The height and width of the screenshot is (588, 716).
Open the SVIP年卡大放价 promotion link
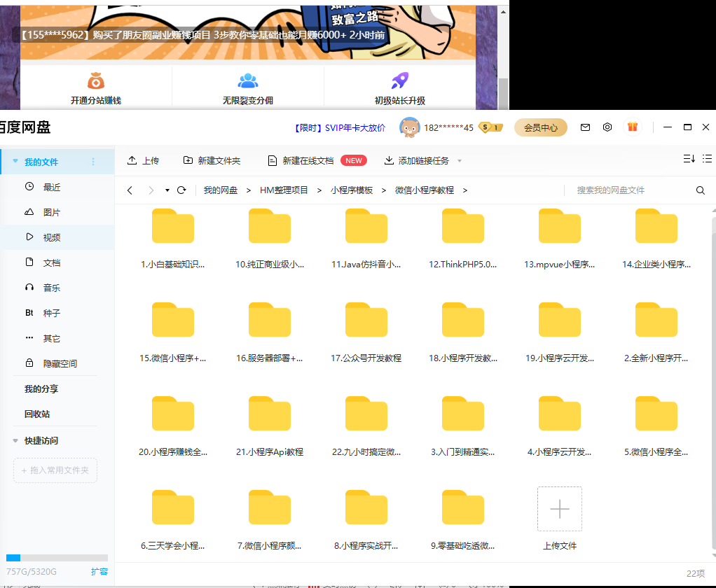(x=340, y=127)
